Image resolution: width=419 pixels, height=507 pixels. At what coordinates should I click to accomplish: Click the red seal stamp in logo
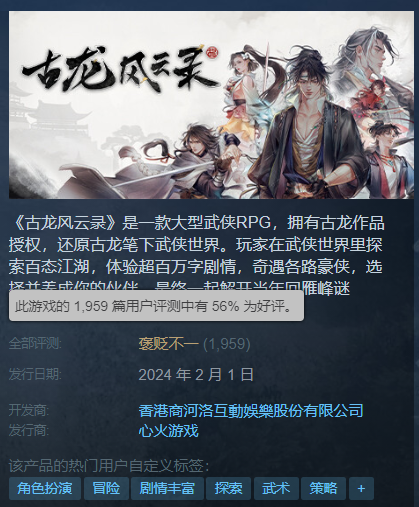point(211,53)
